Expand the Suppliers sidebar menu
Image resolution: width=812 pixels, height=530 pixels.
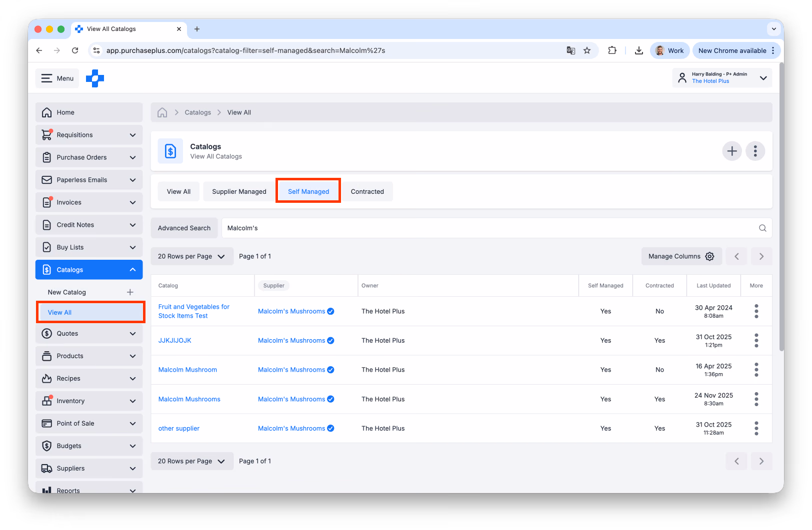pos(89,469)
